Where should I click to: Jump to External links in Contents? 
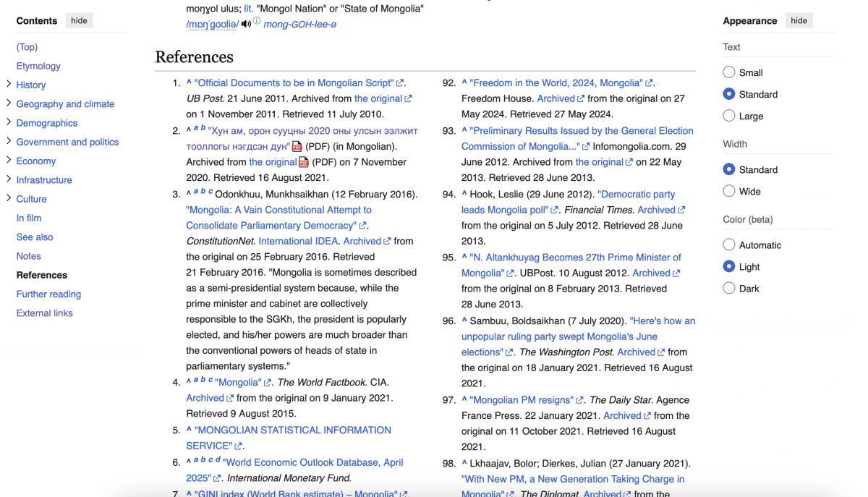[x=44, y=313]
